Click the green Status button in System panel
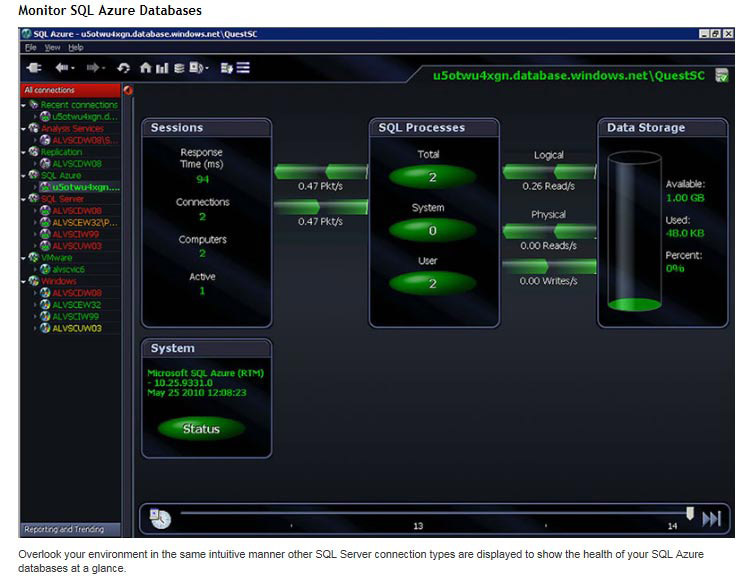The width and height of the screenshot is (753, 582). (x=201, y=428)
